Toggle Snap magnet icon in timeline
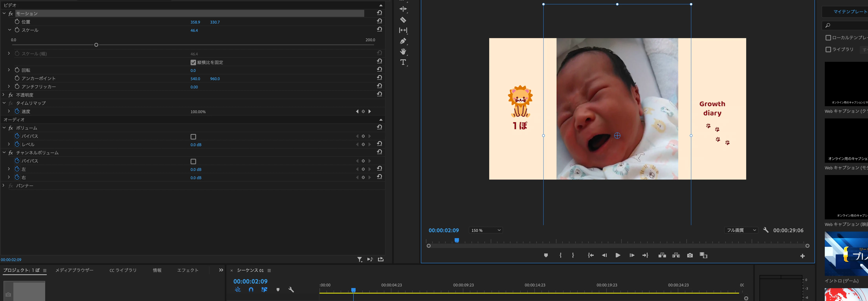868x301 pixels. [251, 290]
